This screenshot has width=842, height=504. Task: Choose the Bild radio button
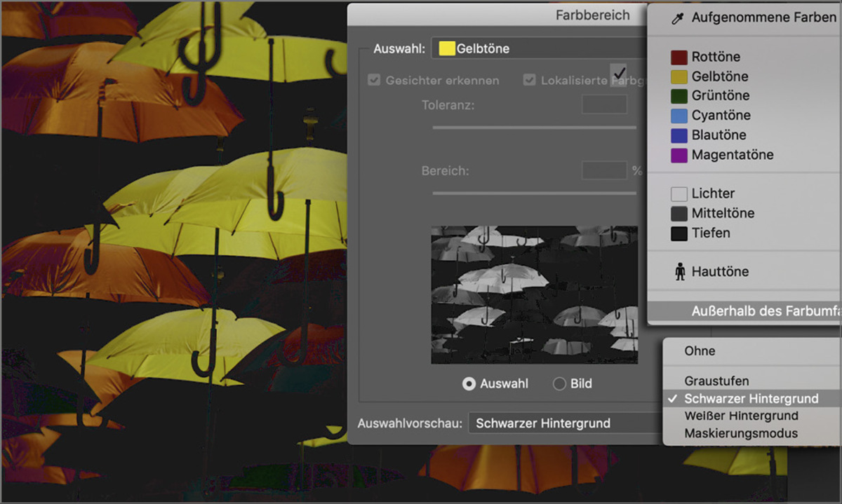pos(559,383)
